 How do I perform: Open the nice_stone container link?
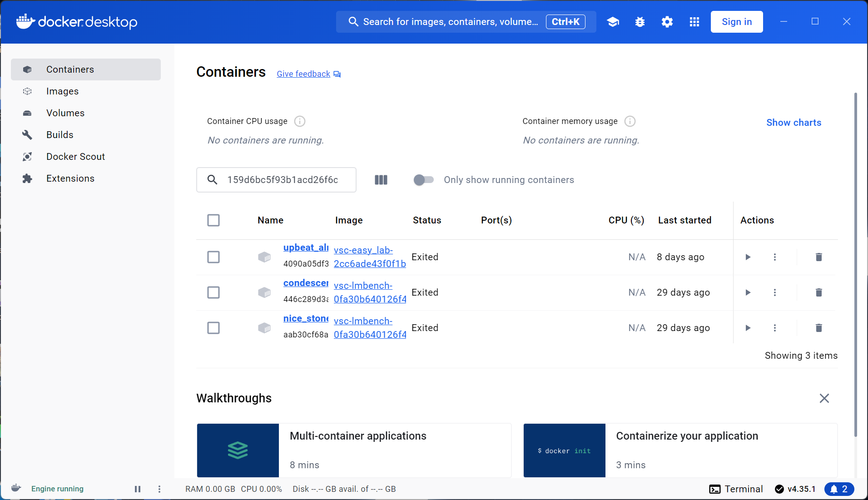[x=306, y=318]
